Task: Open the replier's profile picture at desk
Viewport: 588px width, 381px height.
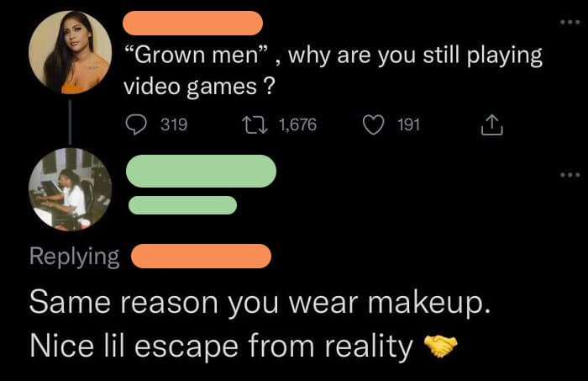Action: tap(70, 189)
